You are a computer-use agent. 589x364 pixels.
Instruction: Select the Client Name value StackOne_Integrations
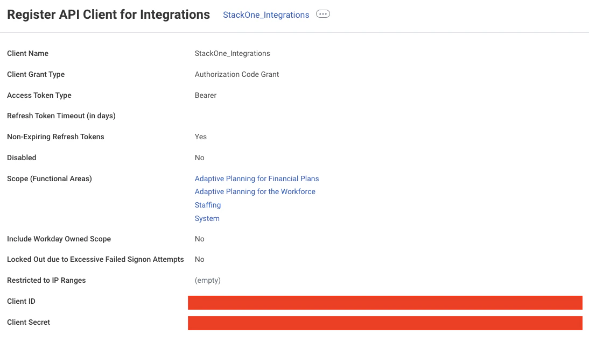[x=232, y=53]
